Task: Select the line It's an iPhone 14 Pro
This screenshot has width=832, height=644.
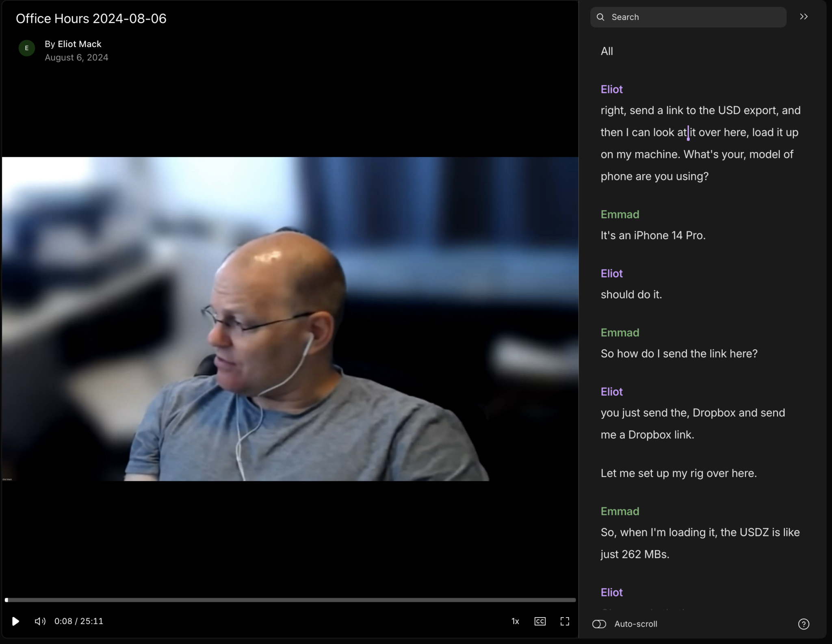Action: click(x=652, y=235)
